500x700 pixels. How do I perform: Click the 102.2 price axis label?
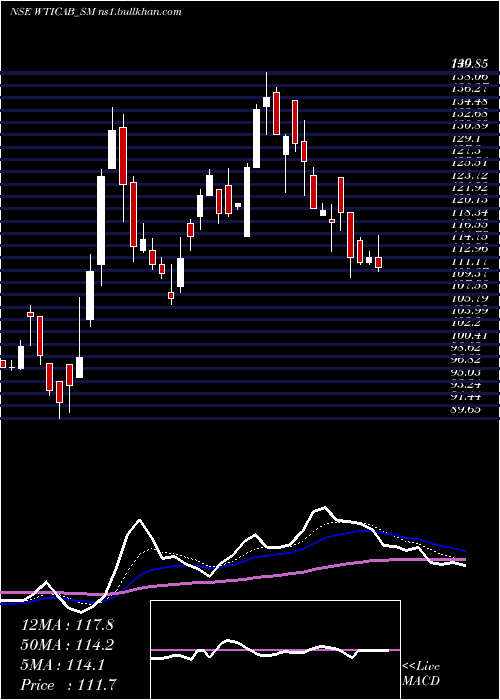[466, 323]
